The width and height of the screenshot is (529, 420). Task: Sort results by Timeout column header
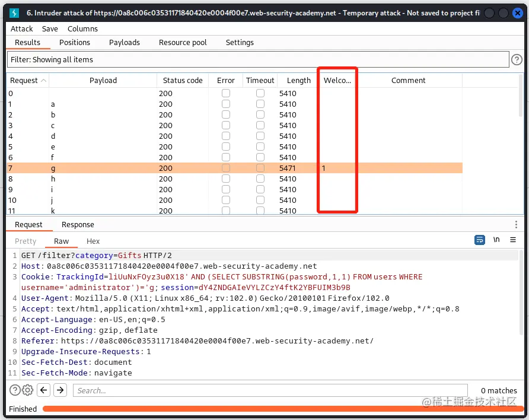tap(260, 81)
